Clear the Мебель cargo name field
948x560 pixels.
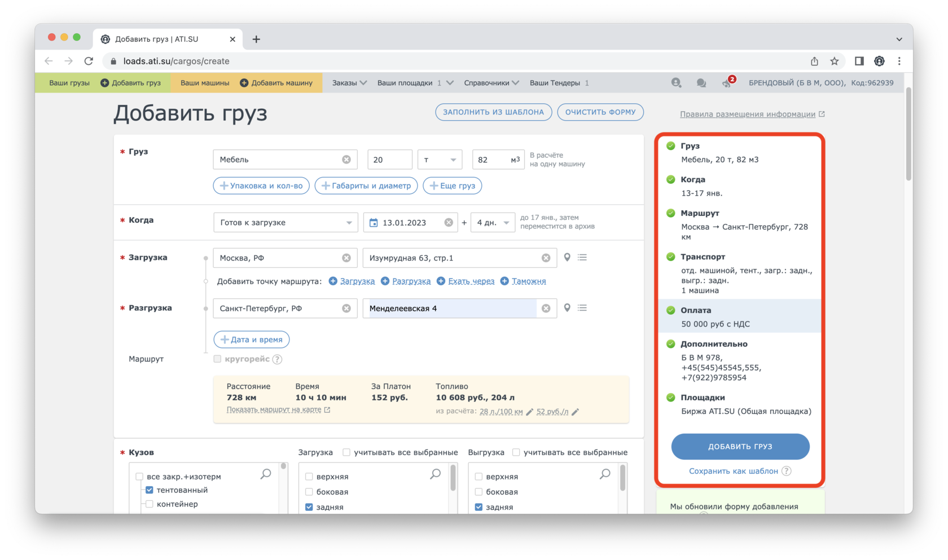[x=346, y=160]
